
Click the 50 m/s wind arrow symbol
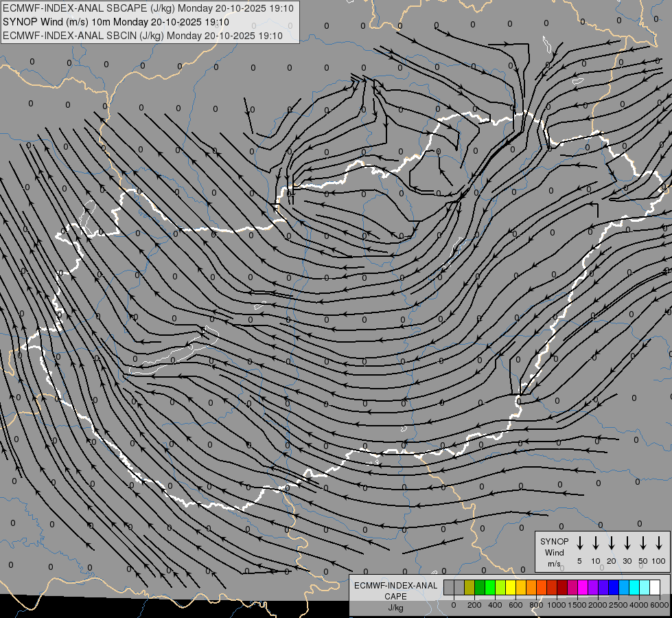pos(643,543)
